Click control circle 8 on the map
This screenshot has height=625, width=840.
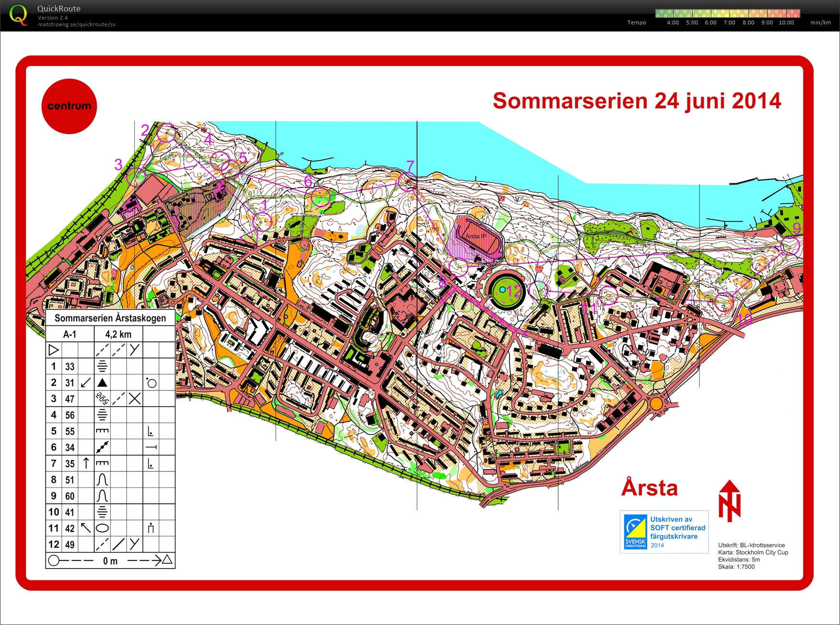[x=458, y=267]
